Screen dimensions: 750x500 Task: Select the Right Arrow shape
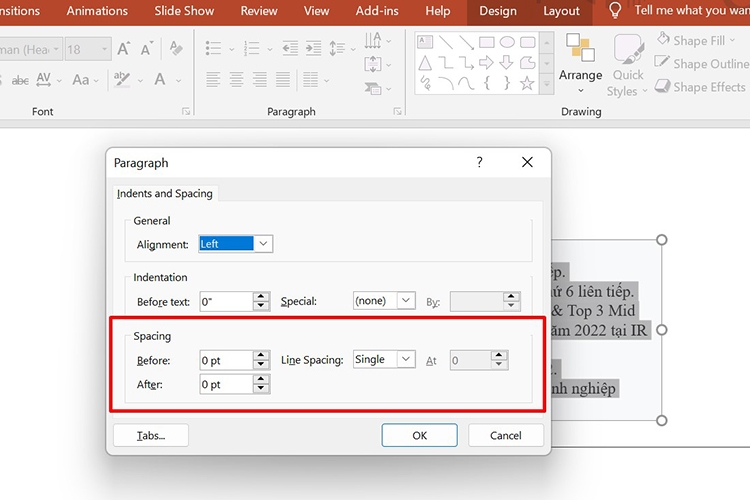(486, 63)
